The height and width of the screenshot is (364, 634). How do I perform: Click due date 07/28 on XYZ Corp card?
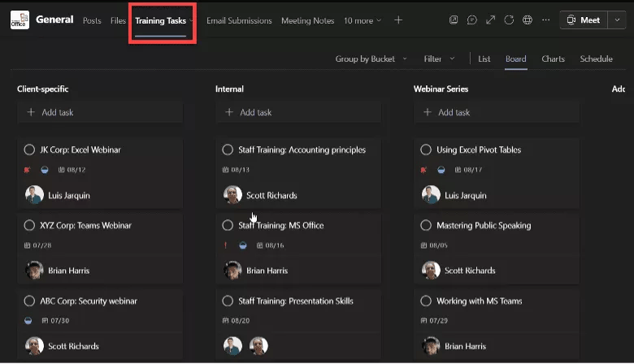(37, 245)
